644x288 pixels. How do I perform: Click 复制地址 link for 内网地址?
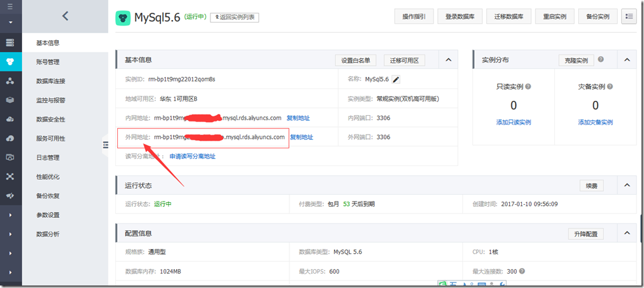298,118
